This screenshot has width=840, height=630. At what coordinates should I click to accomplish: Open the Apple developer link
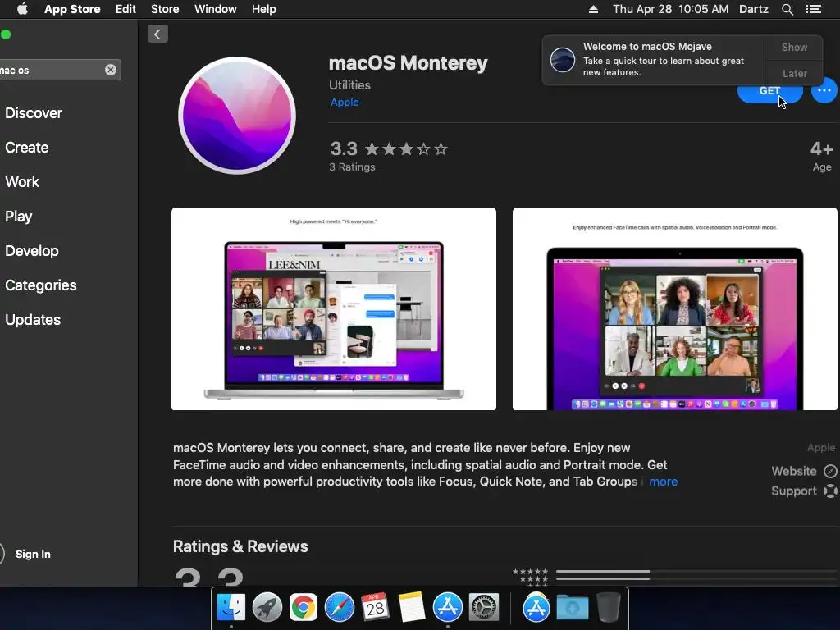pos(345,103)
